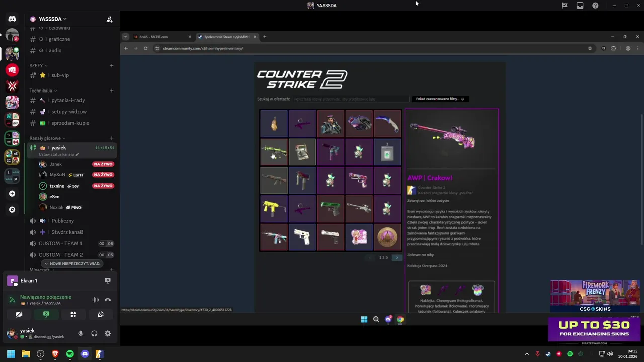
Task: Collapse Kanały głosowe category
Action: (47, 138)
